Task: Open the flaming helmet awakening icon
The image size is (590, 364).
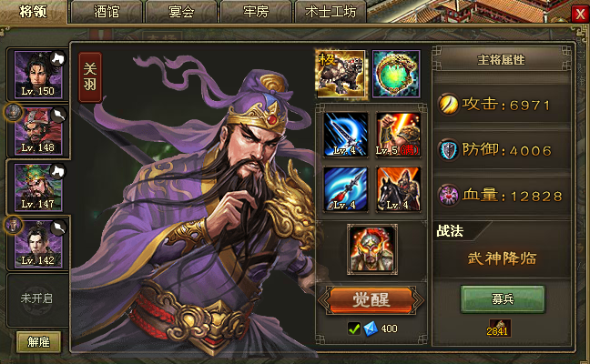Action: click(372, 249)
